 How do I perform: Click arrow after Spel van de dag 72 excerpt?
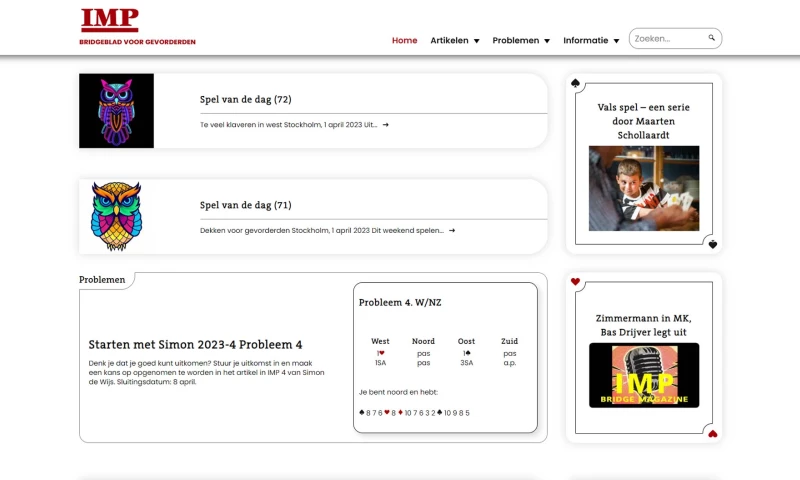[386, 125]
